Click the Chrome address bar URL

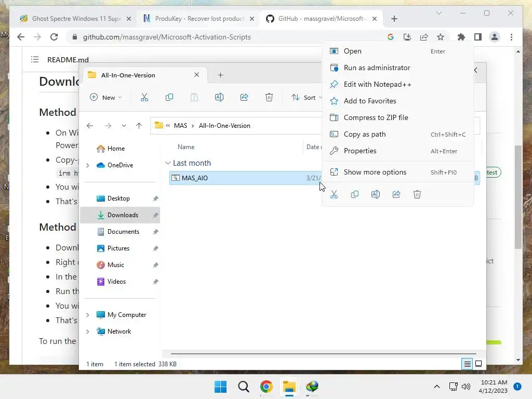click(167, 37)
